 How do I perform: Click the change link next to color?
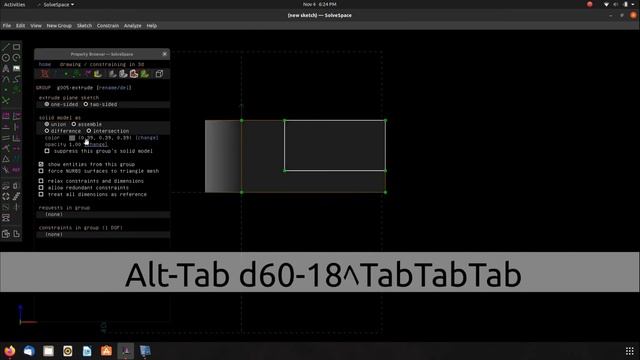point(147,138)
